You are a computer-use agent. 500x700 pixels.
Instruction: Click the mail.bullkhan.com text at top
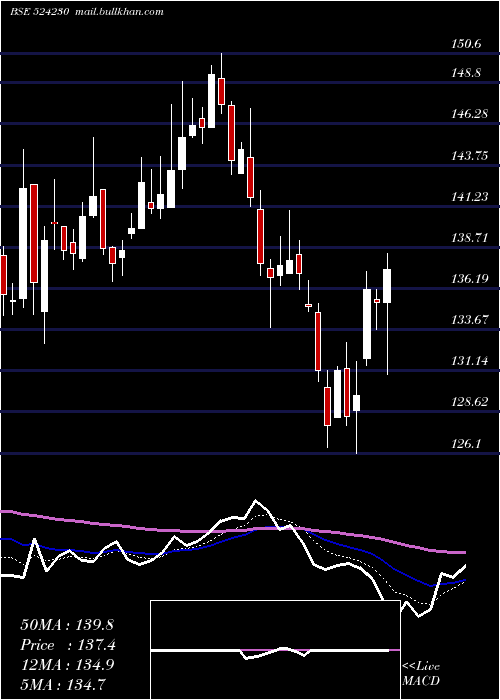pyautogui.click(x=118, y=12)
